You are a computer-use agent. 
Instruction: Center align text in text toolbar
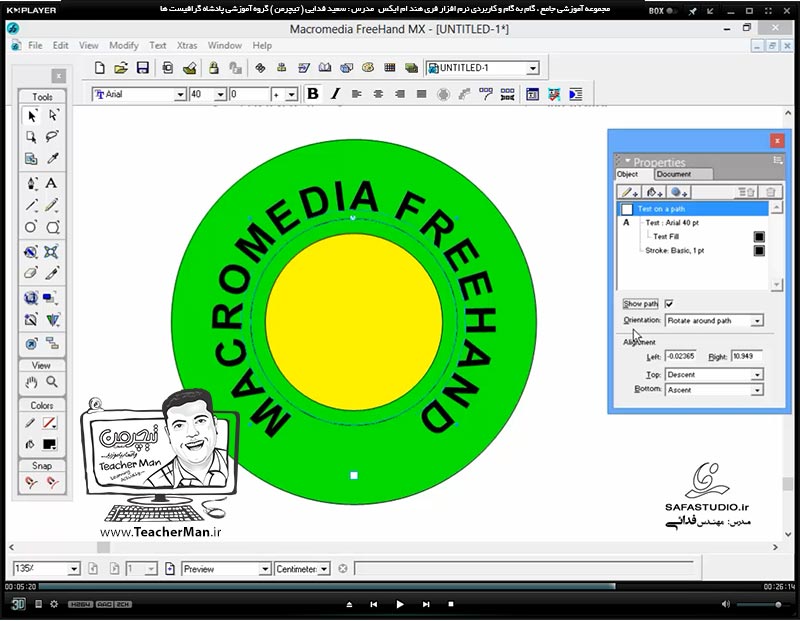378,94
